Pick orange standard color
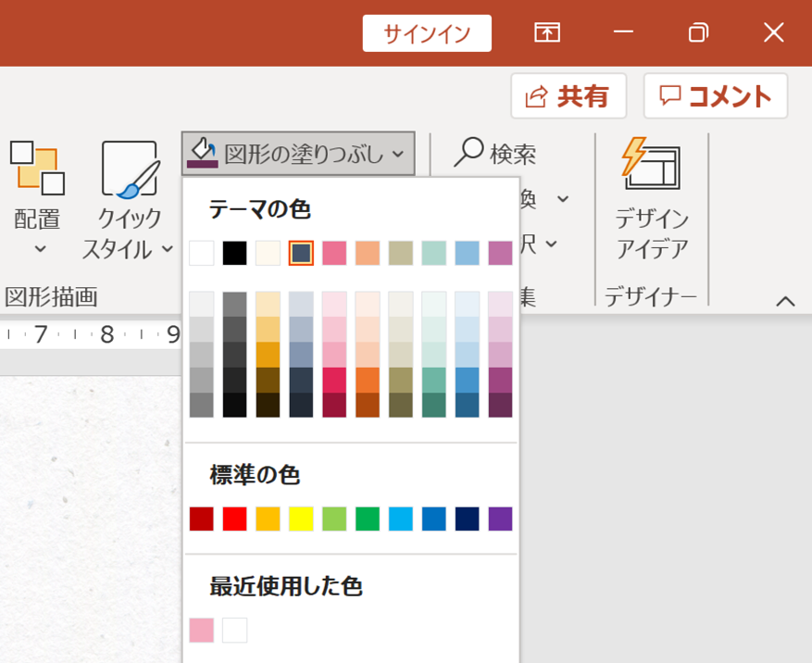 click(268, 519)
